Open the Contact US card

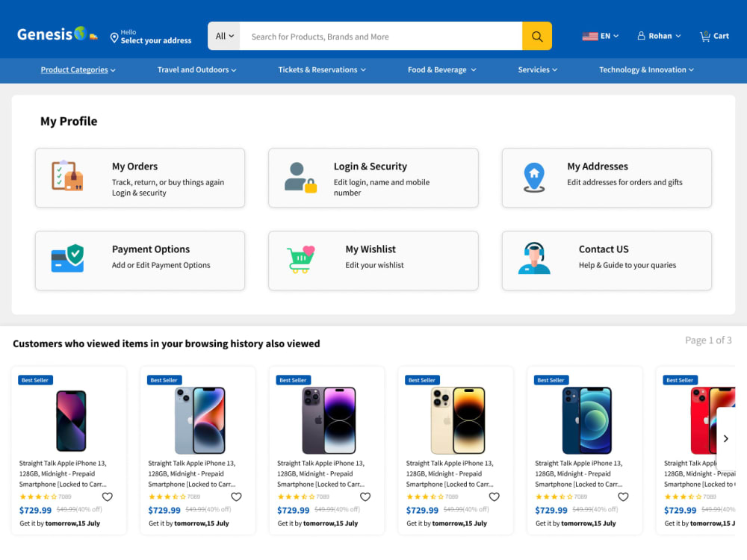[607, 261]
